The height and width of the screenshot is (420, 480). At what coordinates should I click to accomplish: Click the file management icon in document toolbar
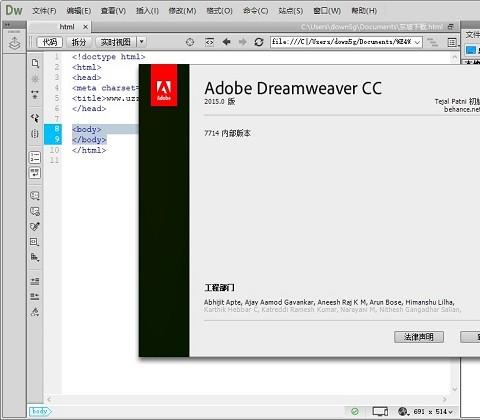433,42
